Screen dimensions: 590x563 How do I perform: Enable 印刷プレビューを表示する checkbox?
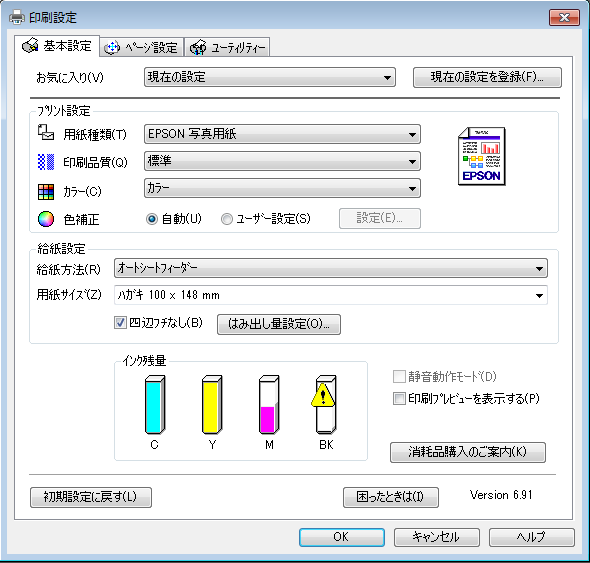tap(399, 399)
